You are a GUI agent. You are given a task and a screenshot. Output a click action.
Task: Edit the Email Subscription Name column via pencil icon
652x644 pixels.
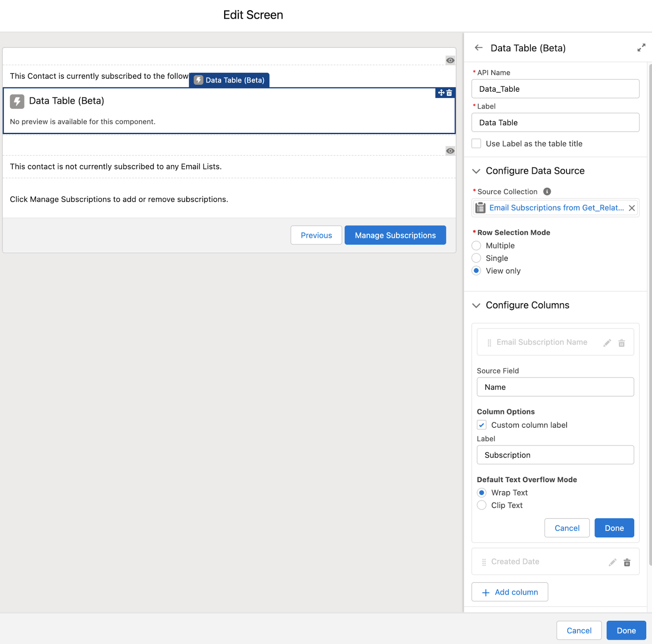[607, 343]
